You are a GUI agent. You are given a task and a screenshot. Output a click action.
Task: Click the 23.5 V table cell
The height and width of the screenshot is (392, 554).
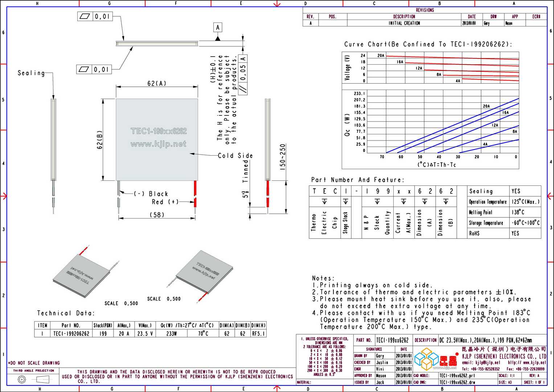coord(145,334)
